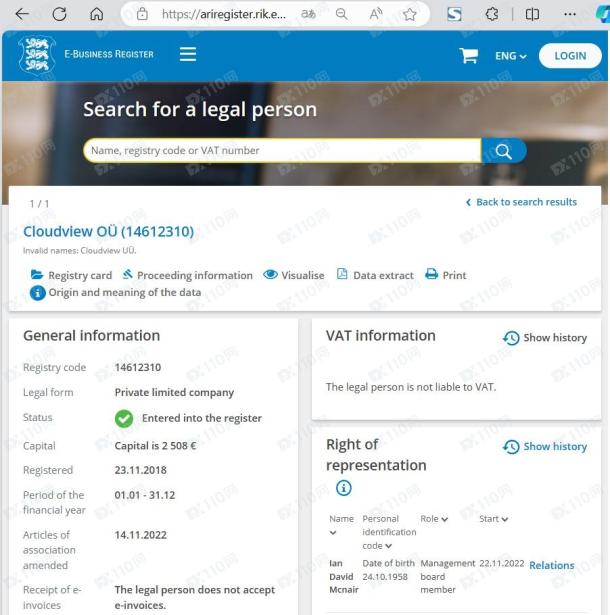Sort representation table by Name column
This screenshot has height=615, width=610.
[x=341, y=525]
